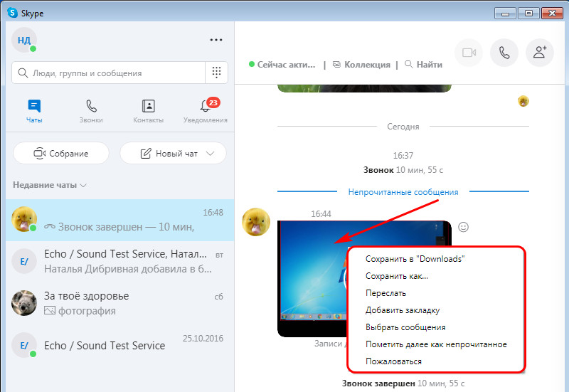Click the search magnifier icon
Viewport: 569px width, 392px height.
tap(23, 73)
